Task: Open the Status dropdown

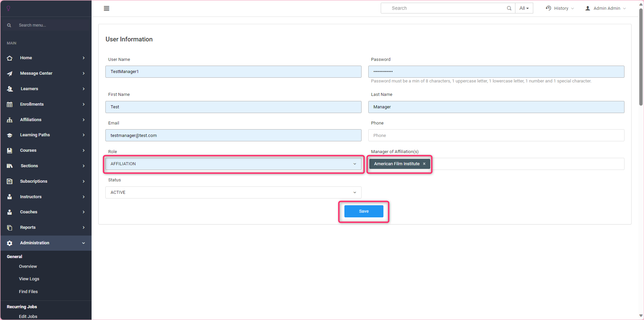Action: pos(233,192)
